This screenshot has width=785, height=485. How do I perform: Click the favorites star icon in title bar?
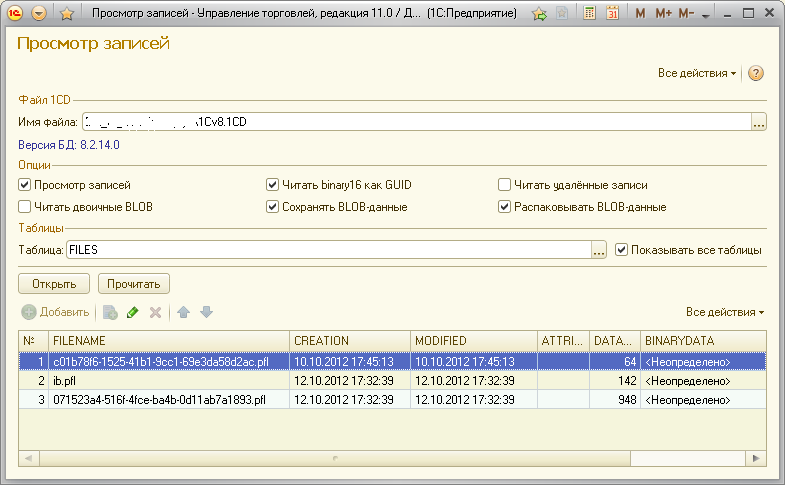pos(67,14)
